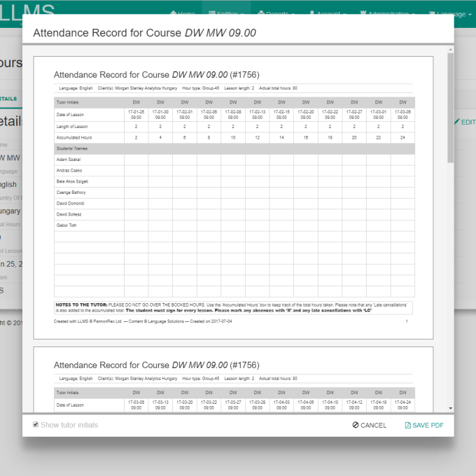
Task: Open the Administration menu
Action: coord(387,13)
